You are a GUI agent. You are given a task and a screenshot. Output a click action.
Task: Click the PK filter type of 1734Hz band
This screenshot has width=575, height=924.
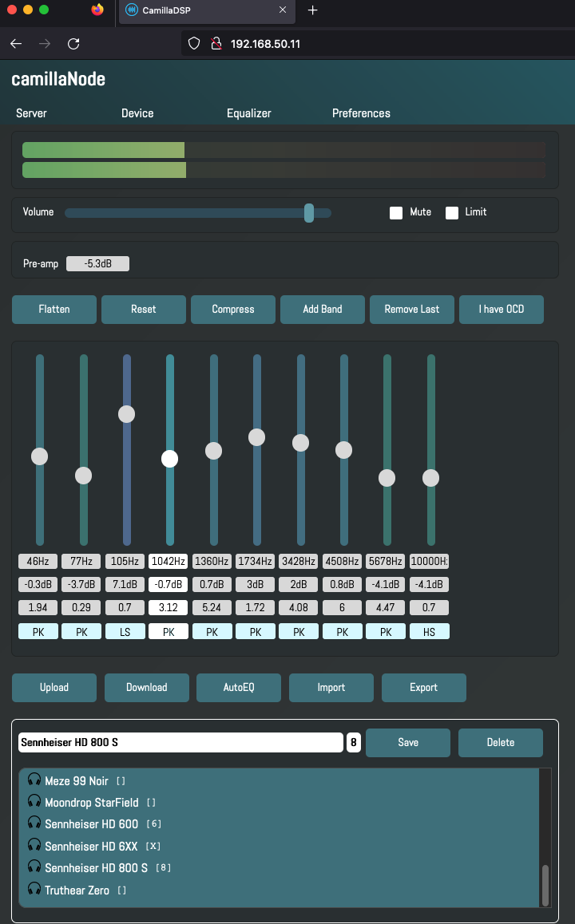pos(256,632)
